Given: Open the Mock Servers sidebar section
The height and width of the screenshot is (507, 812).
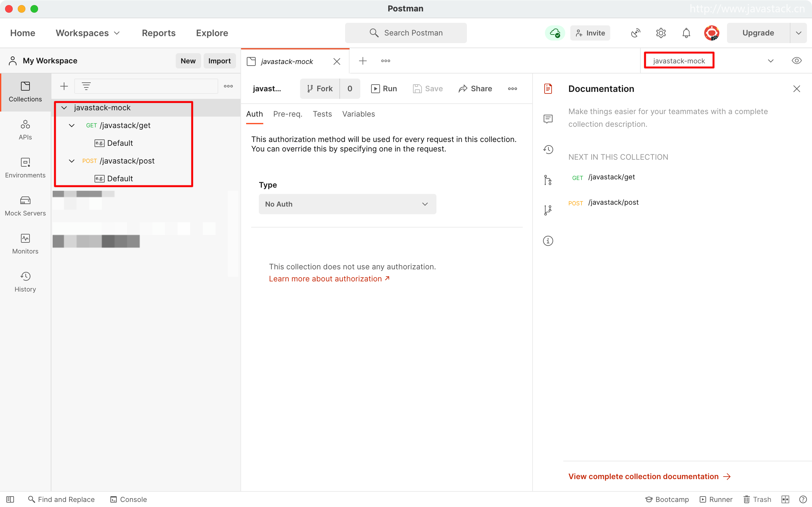Looking at the screenshot, I should click(x=25, y=206).
